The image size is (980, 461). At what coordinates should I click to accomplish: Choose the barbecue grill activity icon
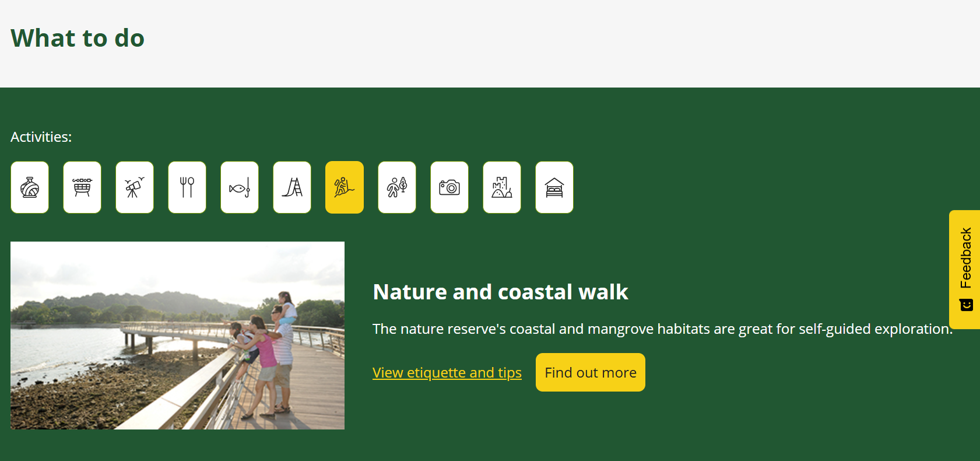tap(82, 187)
